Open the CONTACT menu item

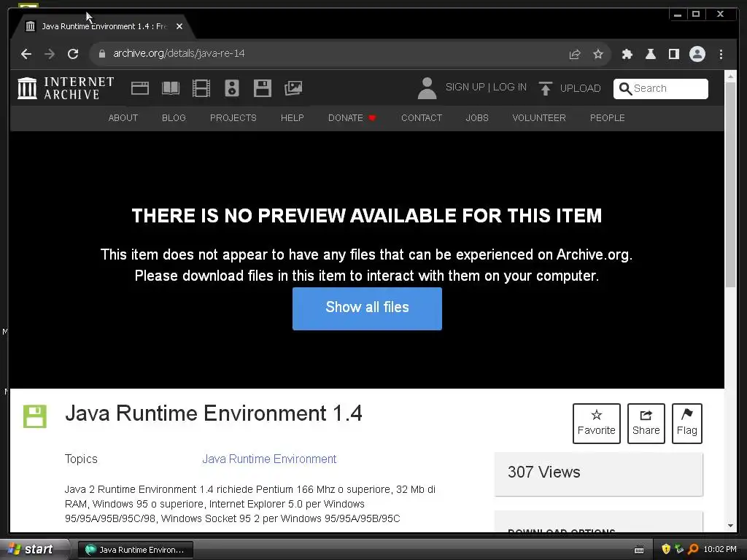pos(422,118)
